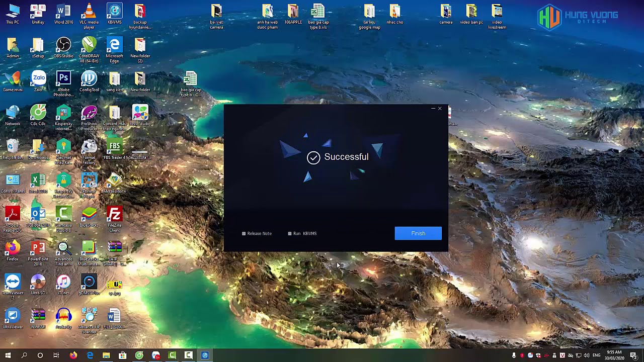Select the Control Panel desktop icon
The image size is (644, 362).
13,183
